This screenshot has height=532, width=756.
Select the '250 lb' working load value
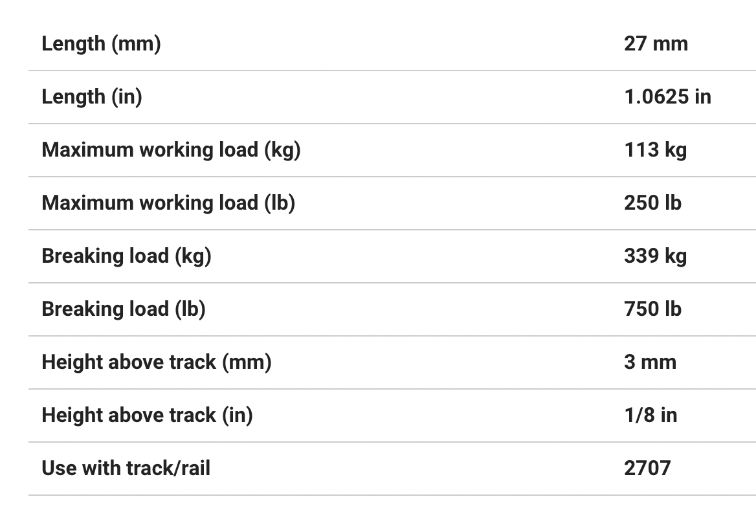(x=652, y=203)
